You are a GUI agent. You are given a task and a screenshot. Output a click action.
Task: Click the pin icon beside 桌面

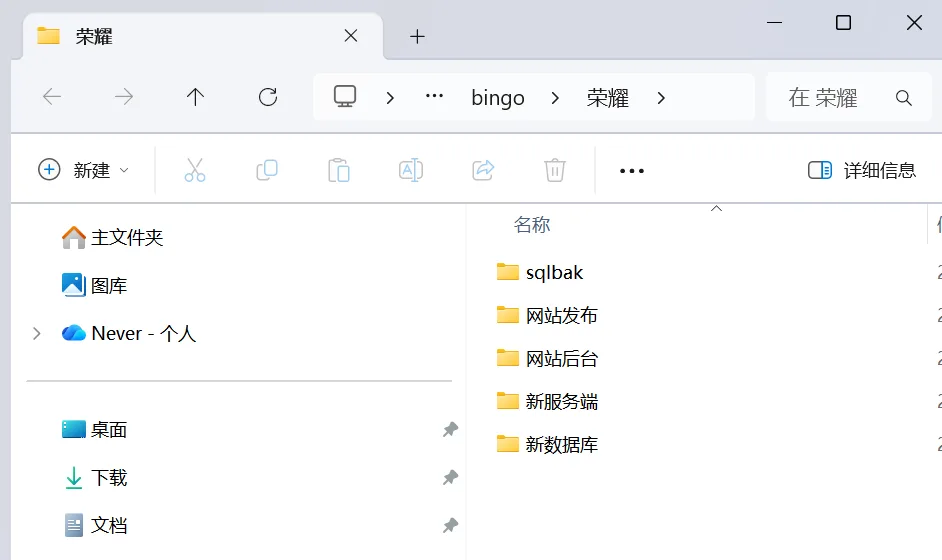[x=450, y=430]
